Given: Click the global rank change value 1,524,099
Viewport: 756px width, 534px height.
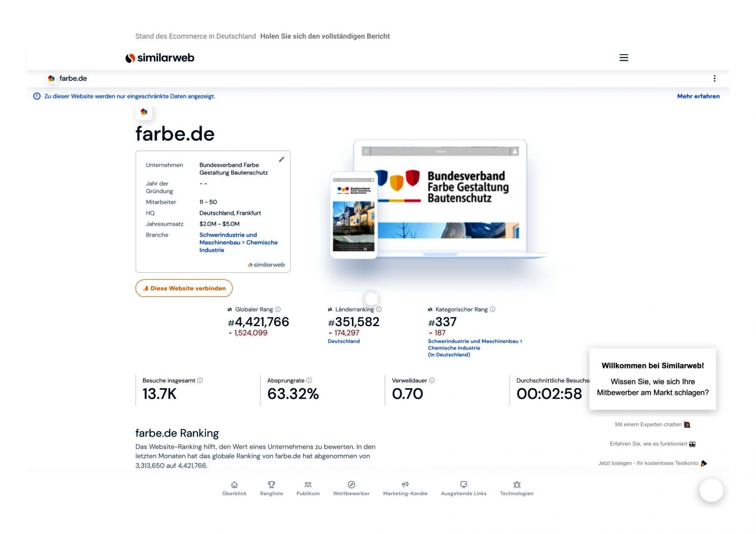Looking at the screenshot, I should [x=251, y=333].
